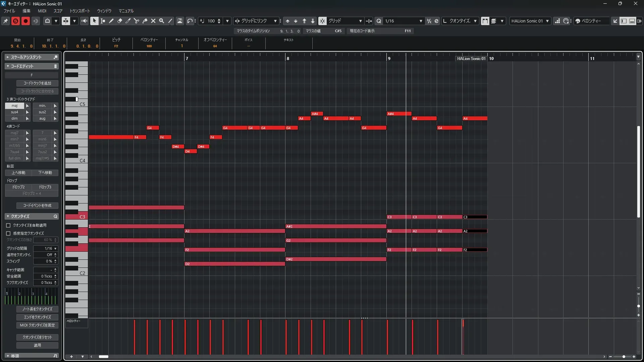The height and width of the screenshot is (362, 644).
Task: Select the Split scissors tool
Action: (137, 21)
